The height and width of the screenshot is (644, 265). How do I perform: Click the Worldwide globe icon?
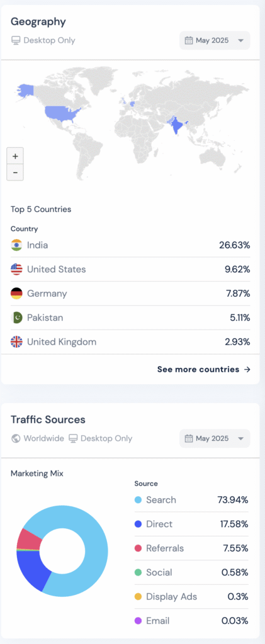16,438
